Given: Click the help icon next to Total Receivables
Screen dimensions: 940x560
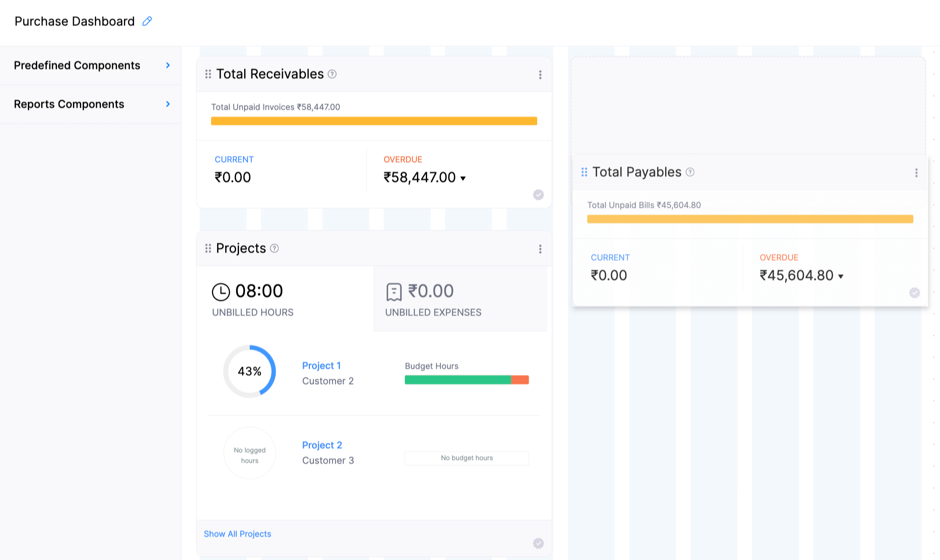Looking at the screenshot, I should pyautogui.click(x=332, y=74).
